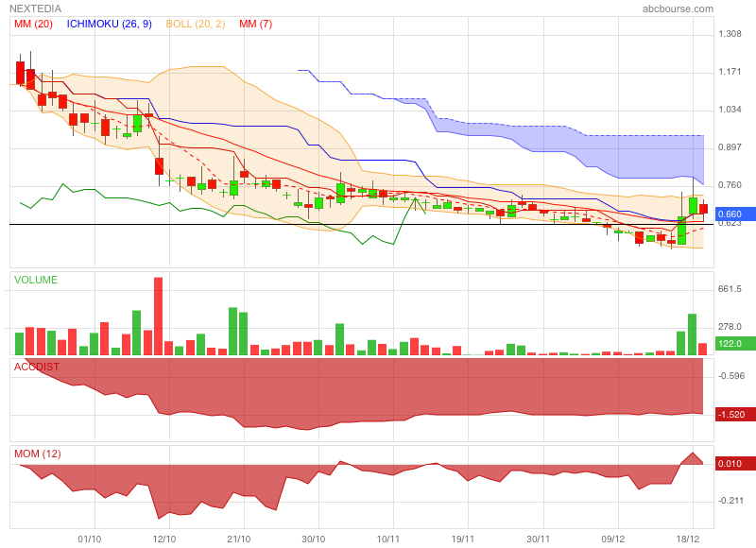Image resolution: width=756 pixels, height=548 pixels.
Task: Click the MOM (12) panel label
Action: click(37, 454)
